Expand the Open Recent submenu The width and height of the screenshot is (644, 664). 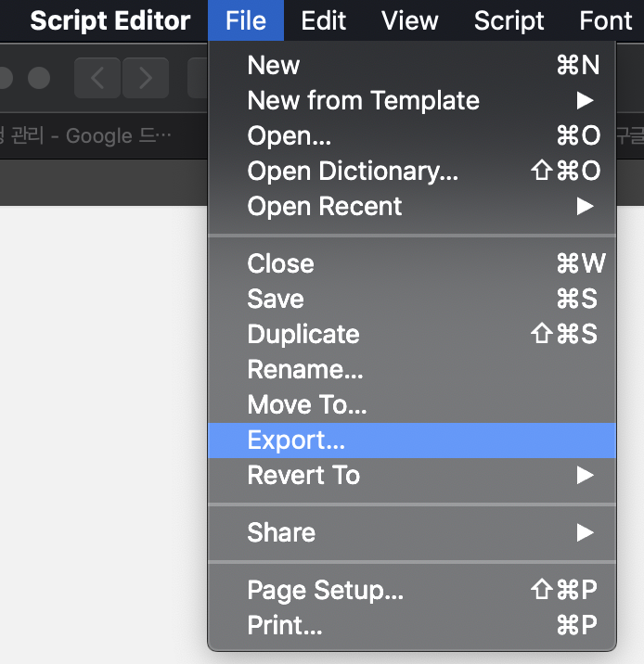click(x=325, y=206)
